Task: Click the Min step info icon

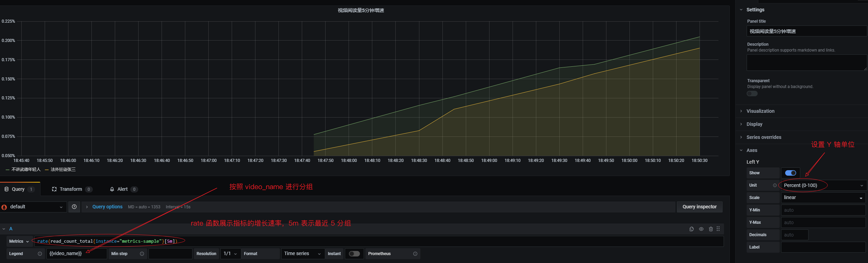Action: coord(142,254)
